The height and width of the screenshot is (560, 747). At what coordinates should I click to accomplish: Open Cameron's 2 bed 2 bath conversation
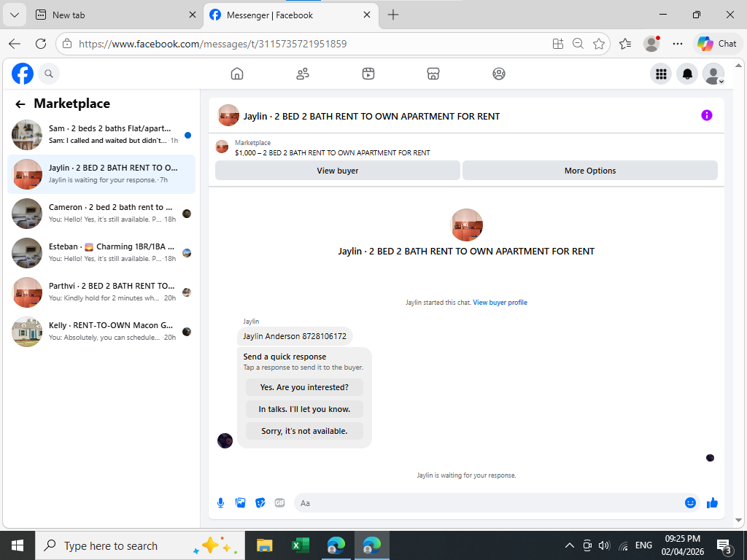(x=101, y=214)
